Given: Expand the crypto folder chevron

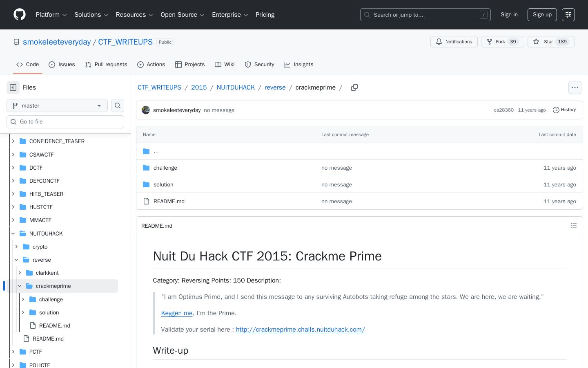Looking at the screenshot, I should click(16, 247).
